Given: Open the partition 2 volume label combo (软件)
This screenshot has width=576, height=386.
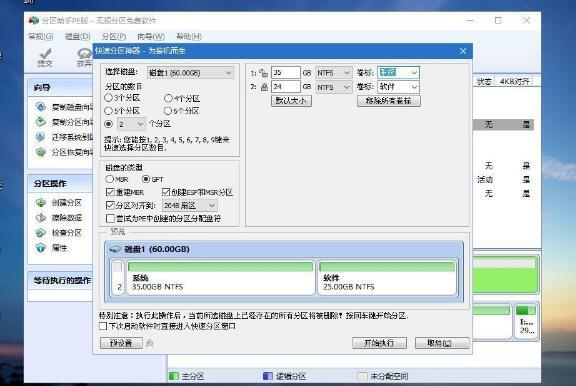Looking at the screenshot, I should [399, 87].
